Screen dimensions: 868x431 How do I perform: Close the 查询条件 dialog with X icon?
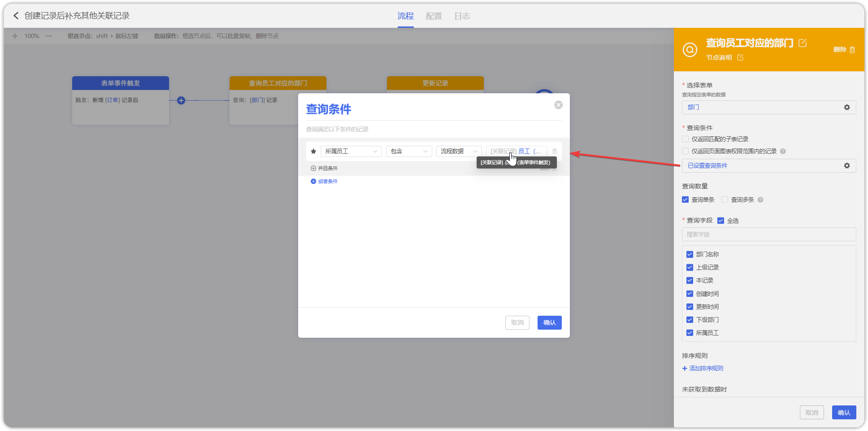(558, 105)
